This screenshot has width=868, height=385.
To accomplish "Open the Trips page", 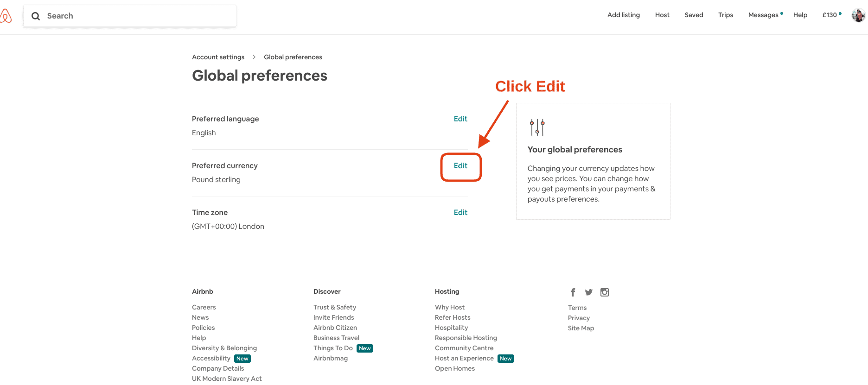I will (725, 15).
